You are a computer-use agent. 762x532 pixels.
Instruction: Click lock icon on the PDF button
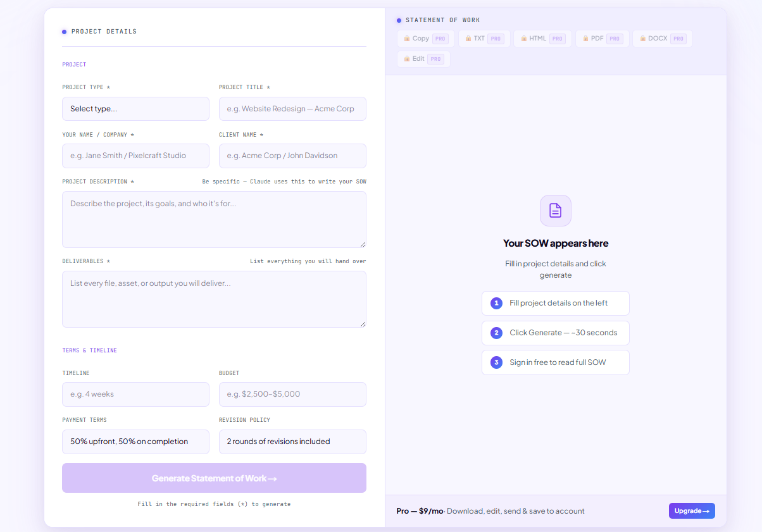(x=585, y=39)
